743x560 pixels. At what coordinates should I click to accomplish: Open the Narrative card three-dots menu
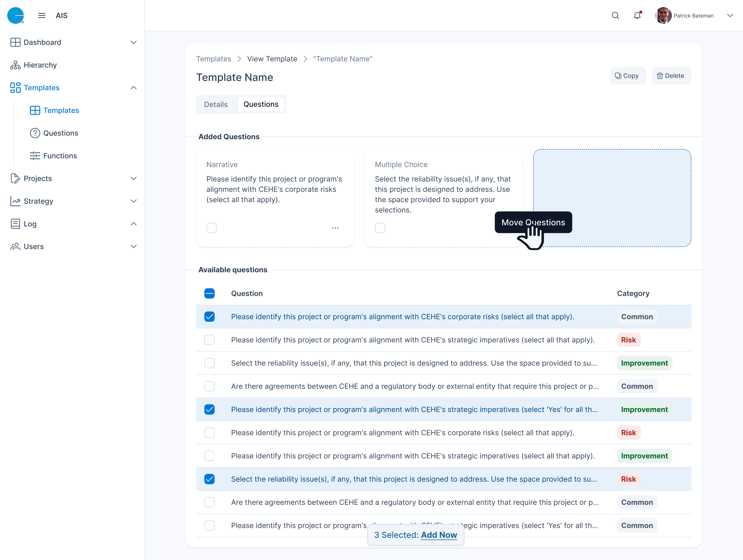pyautogui.click(x=335, y=228)
